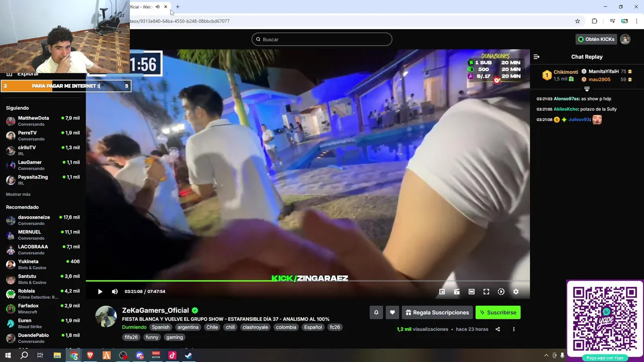
Task: Select the fc26 tag
Action: [x=335, y=327]
